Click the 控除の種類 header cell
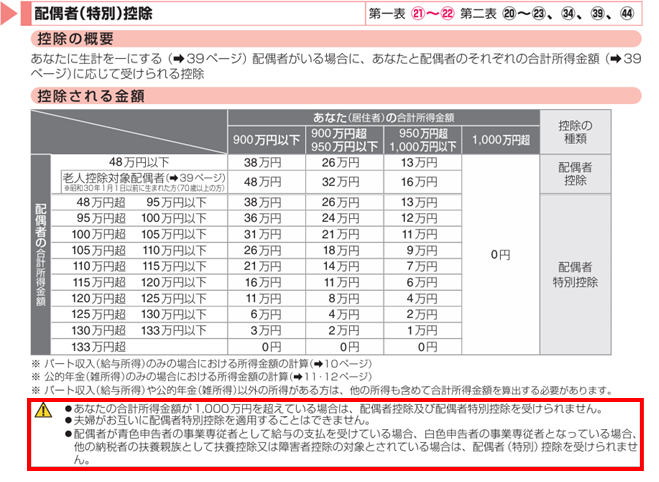Screen dimensions: 659x482 [575, 132]
